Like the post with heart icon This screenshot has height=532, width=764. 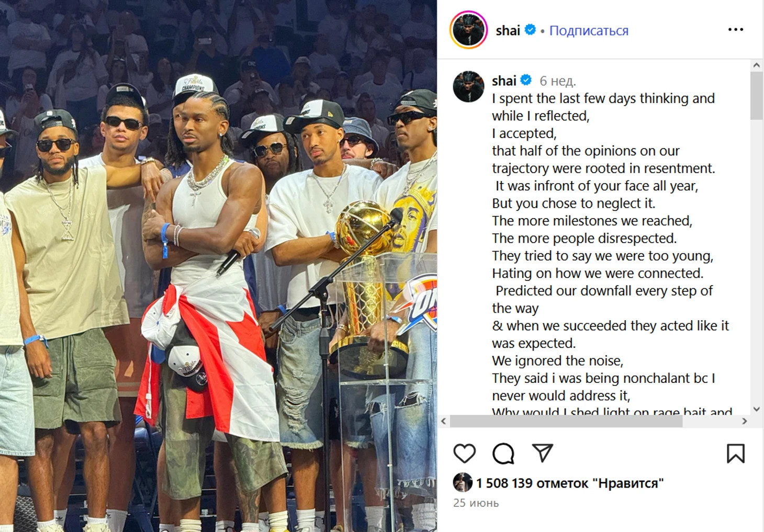tap(464, 454)
